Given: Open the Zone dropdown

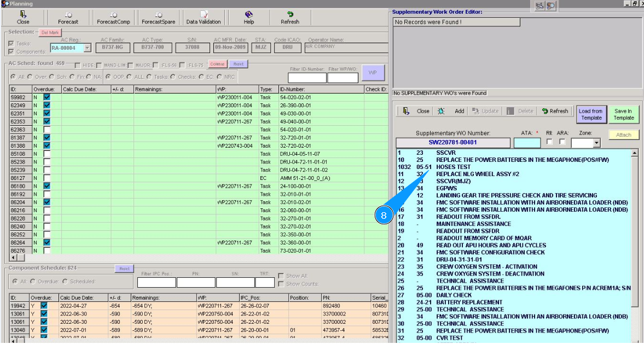Looking at the screenshot, I should click(x=596, y=143).
